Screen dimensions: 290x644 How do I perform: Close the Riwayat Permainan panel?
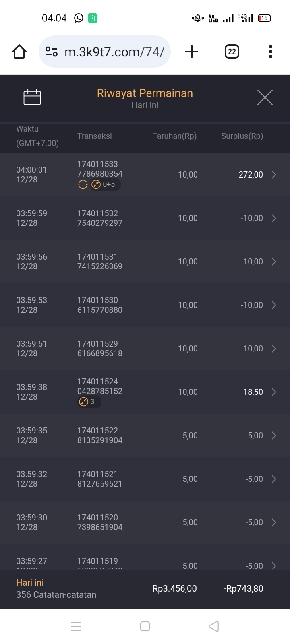[x=265, y=97]
